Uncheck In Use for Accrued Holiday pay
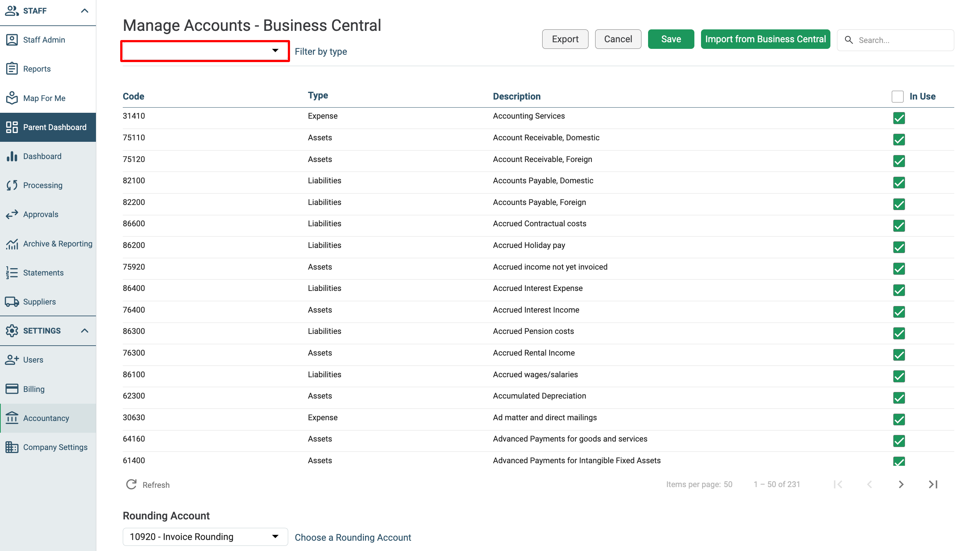Image resolution: width=980 pixels, height=551 pixels. 899,247
